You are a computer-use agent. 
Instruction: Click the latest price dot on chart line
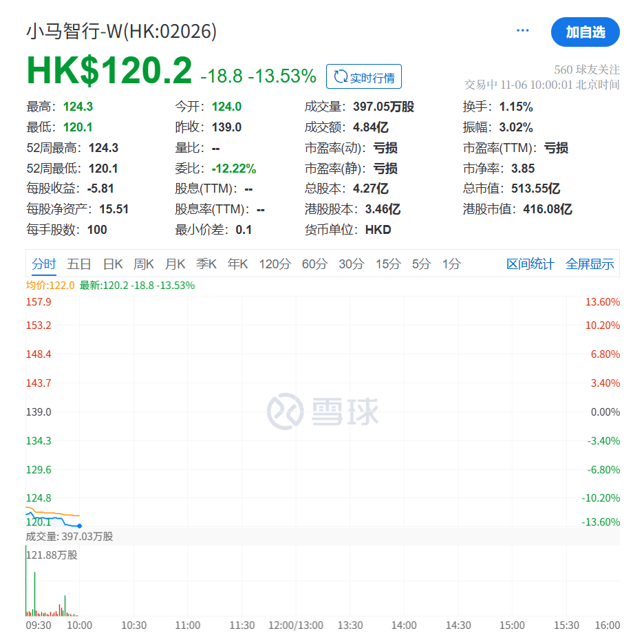point(80,526)
